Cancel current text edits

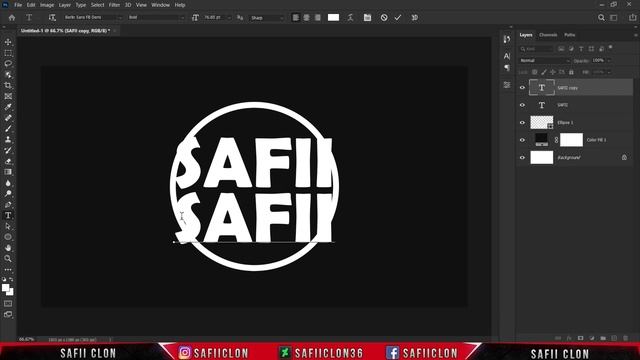point(384,18)
